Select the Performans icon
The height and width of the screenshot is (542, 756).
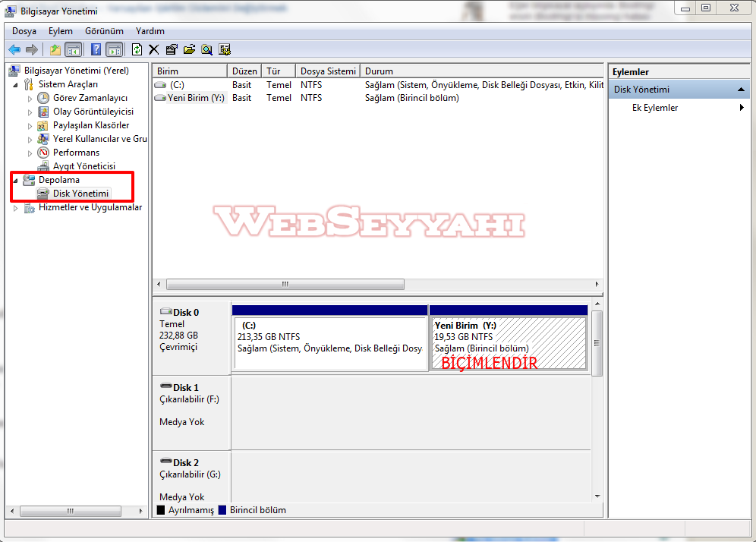pos(43,153)
